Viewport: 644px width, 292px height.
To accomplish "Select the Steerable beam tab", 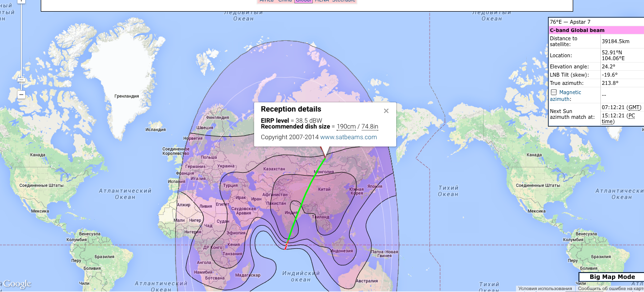I will point(344,1).
